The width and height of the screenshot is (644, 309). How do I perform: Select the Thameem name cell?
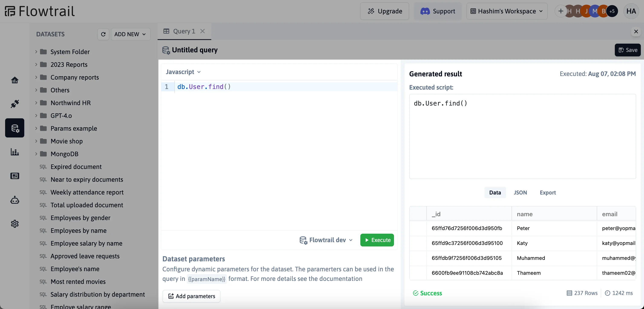(x=554, y=273)
